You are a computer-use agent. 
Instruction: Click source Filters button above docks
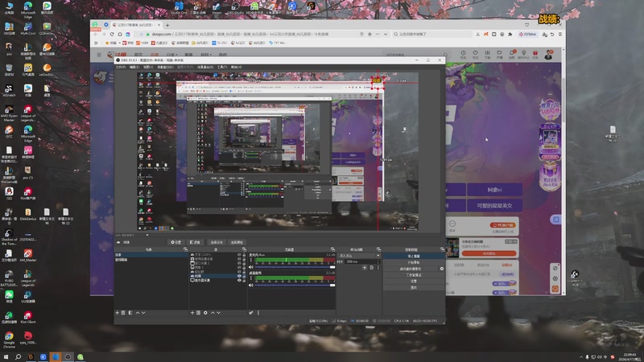pyautogui.click(x=196, y=242)
